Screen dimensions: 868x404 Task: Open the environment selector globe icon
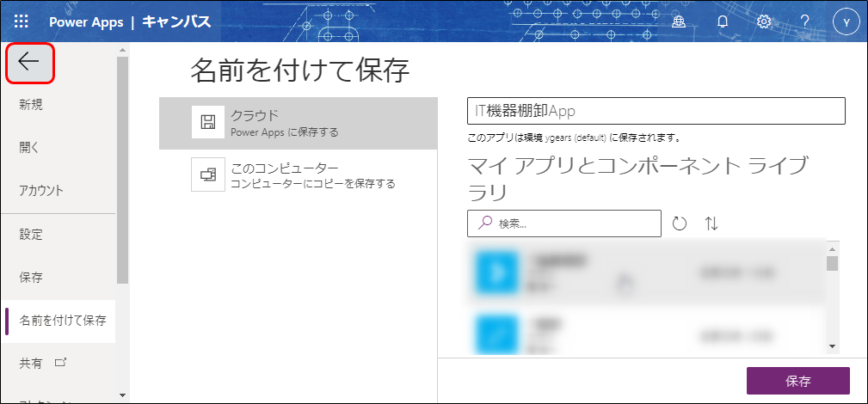679,21
